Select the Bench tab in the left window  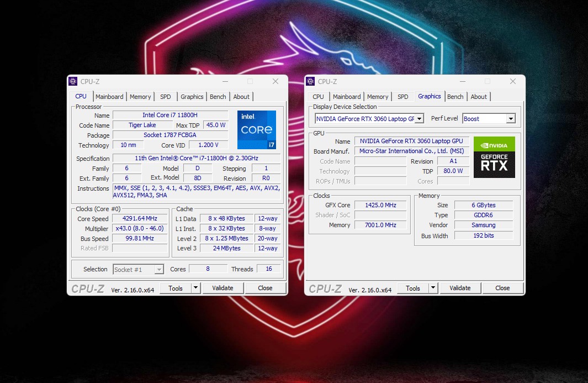click(218, 97)
